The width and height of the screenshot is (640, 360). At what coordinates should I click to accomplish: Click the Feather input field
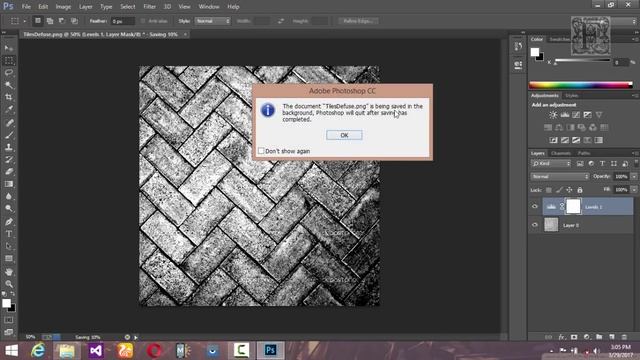122,21
